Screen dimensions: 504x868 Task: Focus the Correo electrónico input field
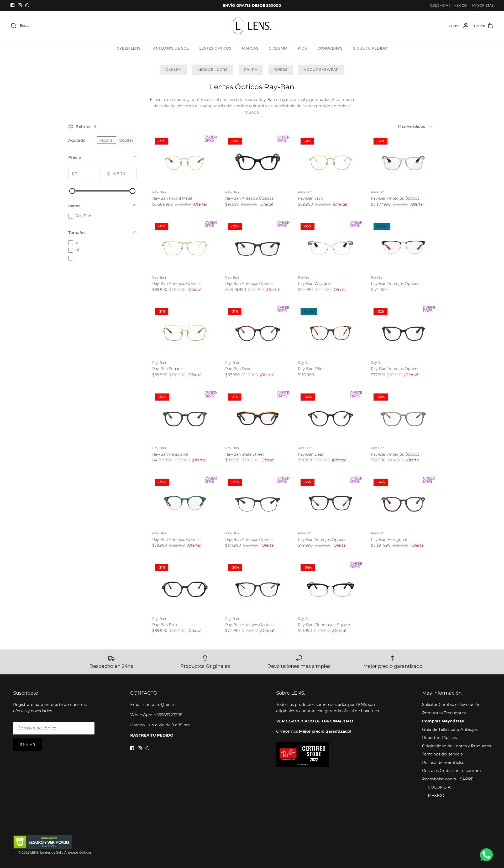54,728
